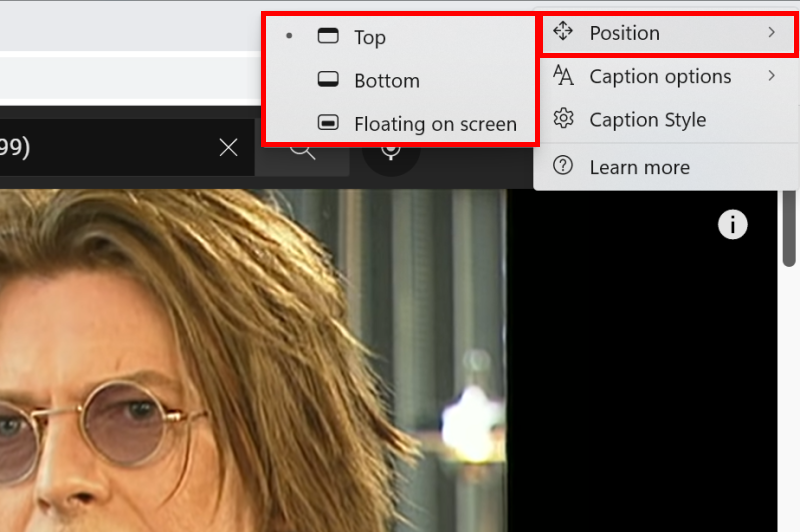
Task: Expand the Position chevron arrow
Action: click(771, 33)
